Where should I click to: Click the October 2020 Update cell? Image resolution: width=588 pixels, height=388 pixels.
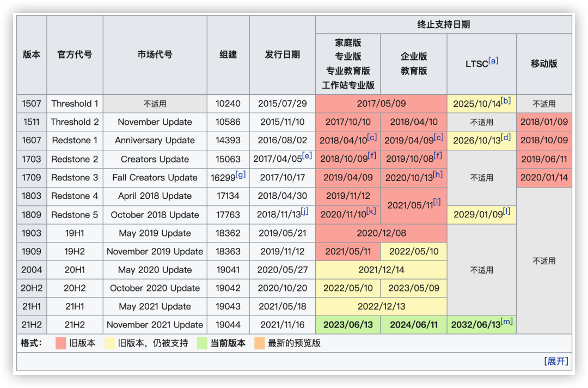pyautogui.click(x=155, y=288)
